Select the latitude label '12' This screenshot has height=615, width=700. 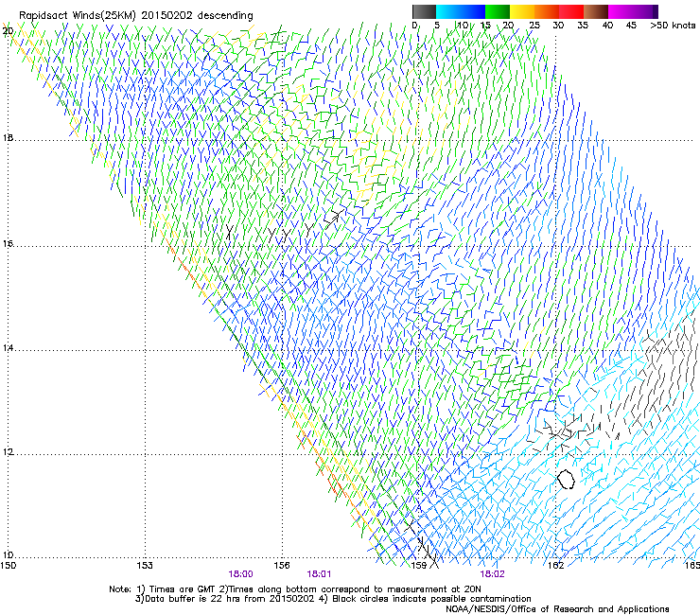coord(8,451)
